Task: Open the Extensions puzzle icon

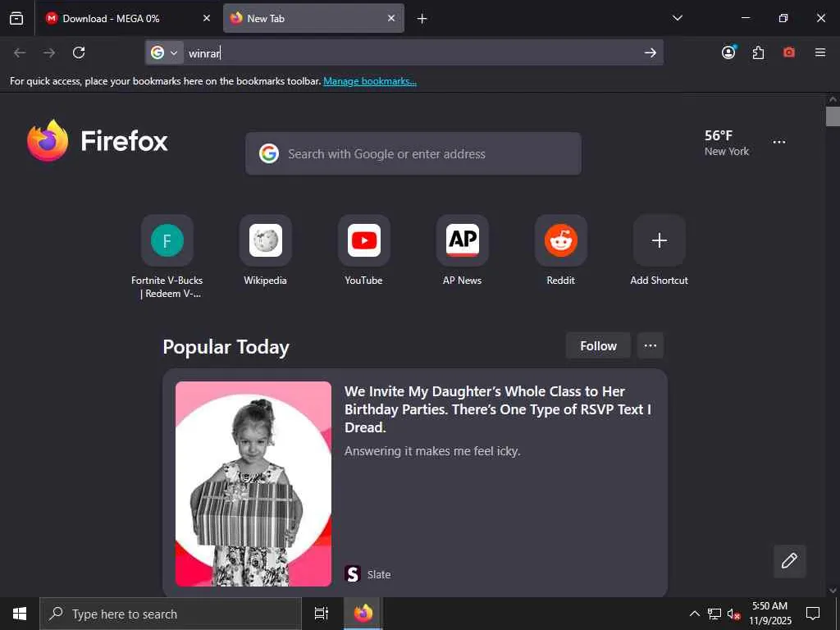Action: coord(758,52)
